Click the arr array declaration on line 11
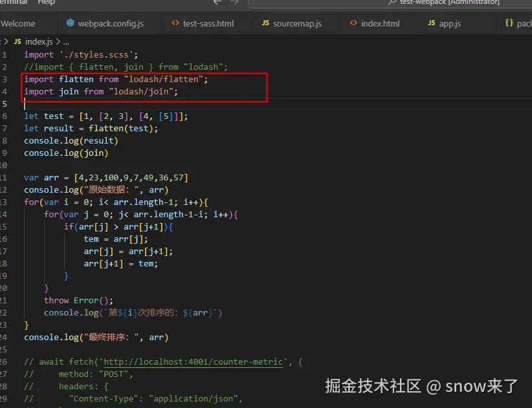Screen dimensions: 532x408 click(106, 178)
